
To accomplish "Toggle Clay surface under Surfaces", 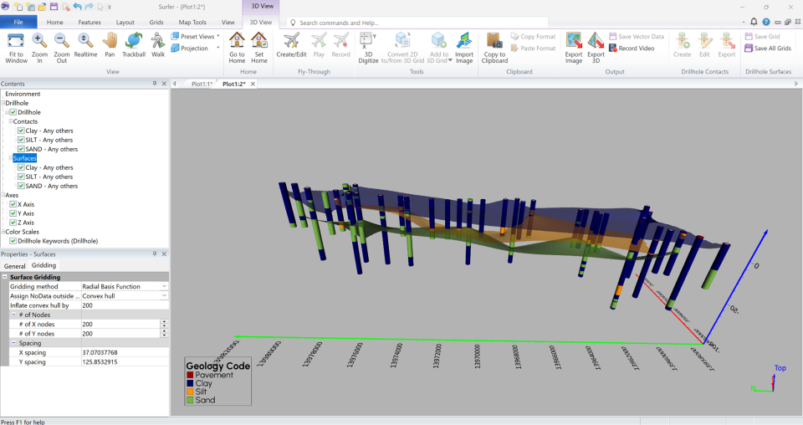I will [x=21, y=167].
